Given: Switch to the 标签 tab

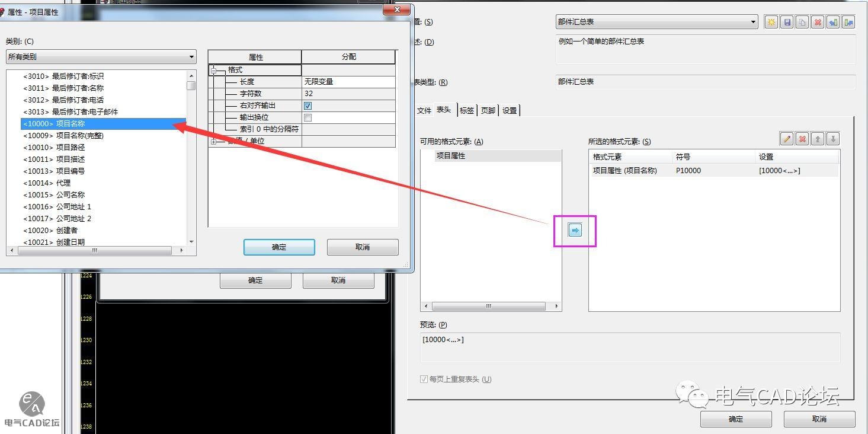Looking at the screenshot, I should (x=466, y=110).
